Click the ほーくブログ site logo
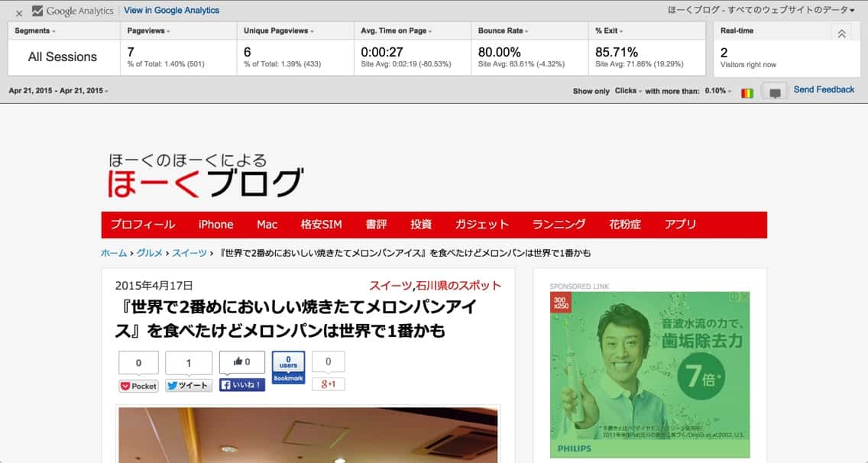Viewport: 868px width, 463px height. 205,176
